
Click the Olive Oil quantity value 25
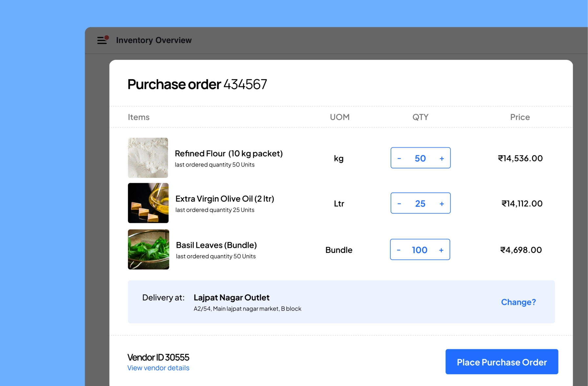pos(420,204)
